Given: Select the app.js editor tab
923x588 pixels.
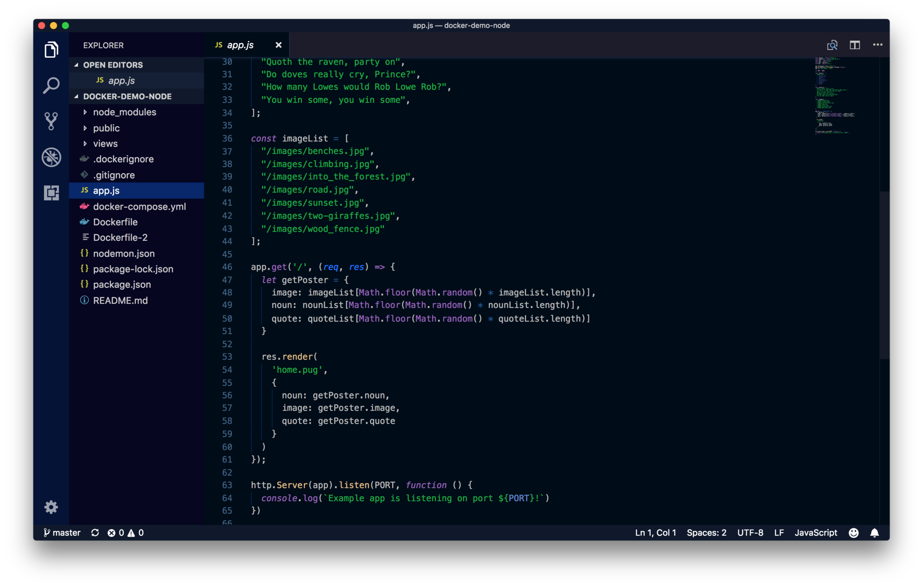Looking at the screenshot, I should 240,45.
